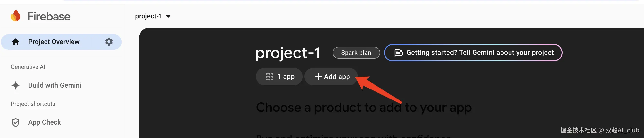The width and height of the screenshot is (644, 138).
Task: Click the apps grid icon beside 1 app
Action: [269, 77]
